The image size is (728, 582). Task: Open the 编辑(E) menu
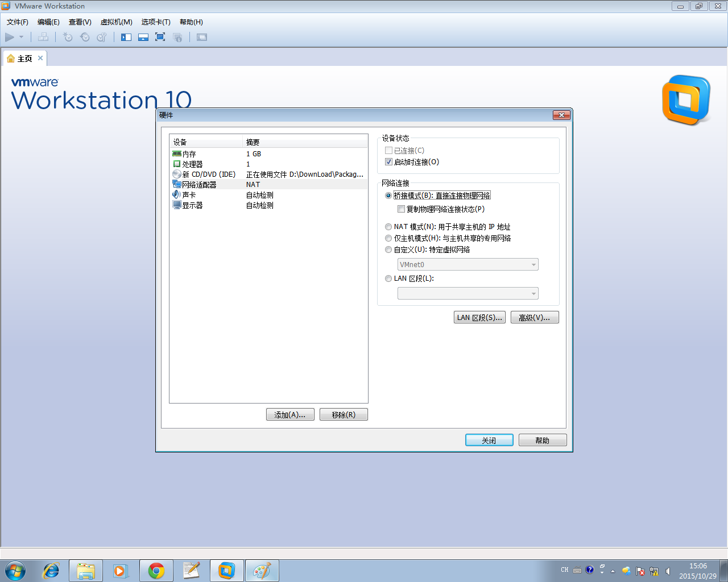tap(48, 22)
